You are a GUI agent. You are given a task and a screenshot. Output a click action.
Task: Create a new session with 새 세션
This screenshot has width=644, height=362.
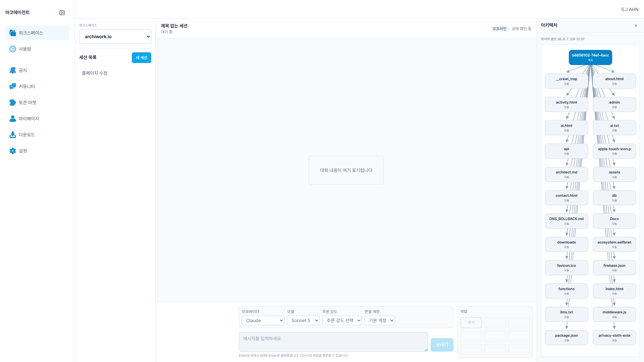pyautogui.click(x=142, y=57)
